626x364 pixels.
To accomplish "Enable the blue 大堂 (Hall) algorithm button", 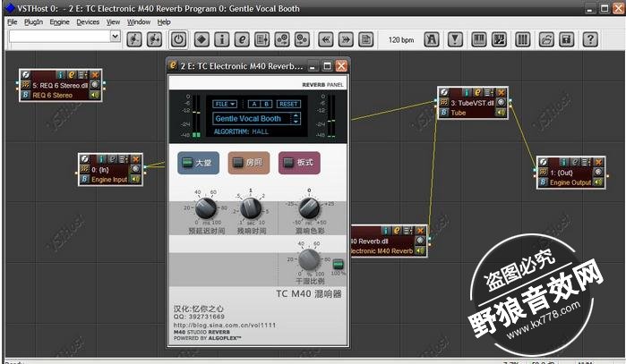I will (x=199, y=163).
